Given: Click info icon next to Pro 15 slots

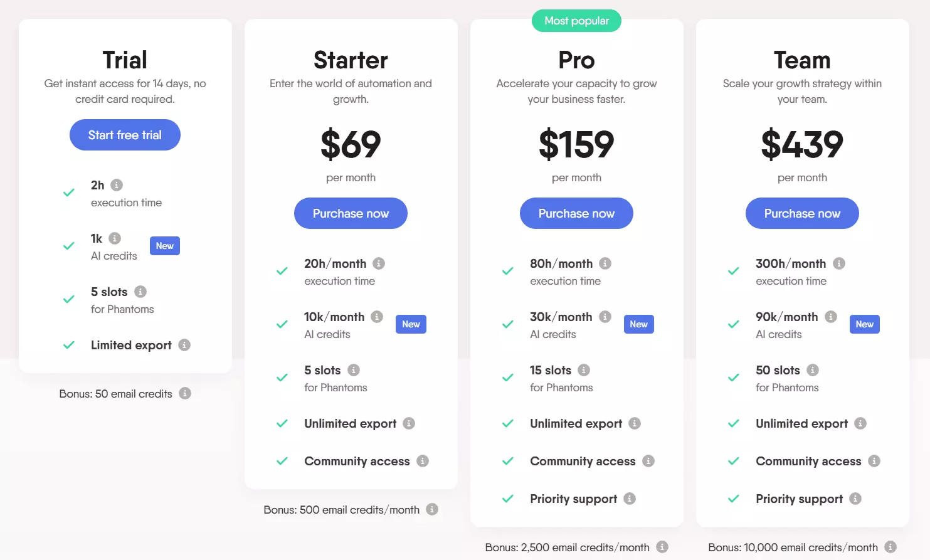Looking at the screenshot, I should 584,370.
